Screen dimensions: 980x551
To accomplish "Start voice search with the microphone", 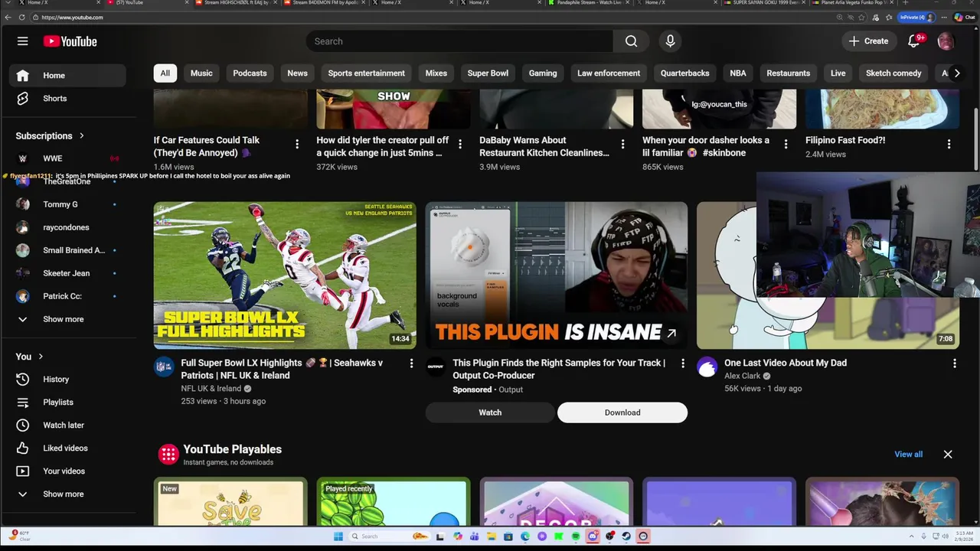I will 670,41.
